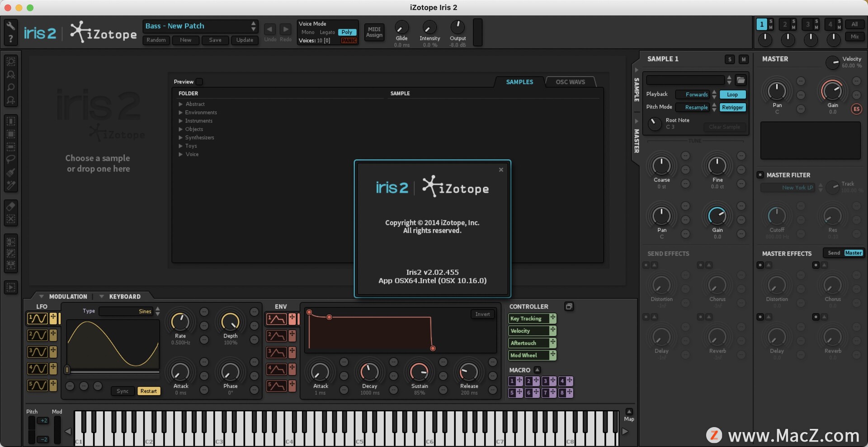This screenshot has width=868, height=447.
Task: Click the MIDI Assign button
Action: [x=374, y=32]
